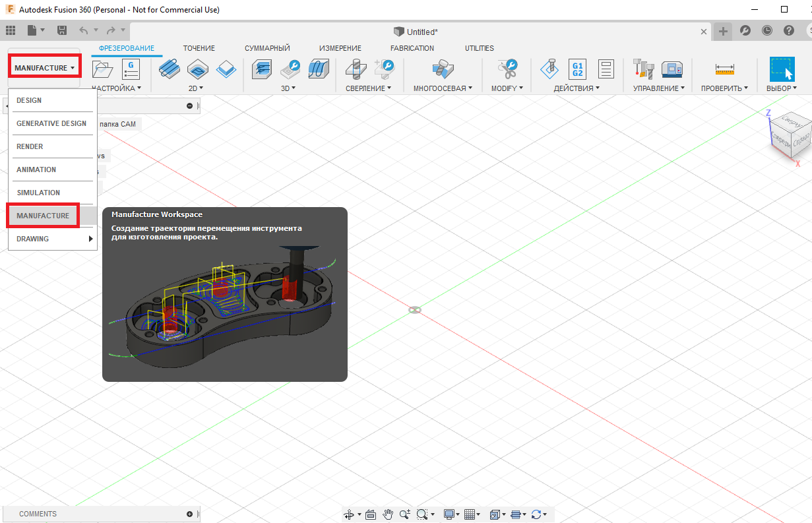Click the multi-axis toolpath icon

(442, 69)
